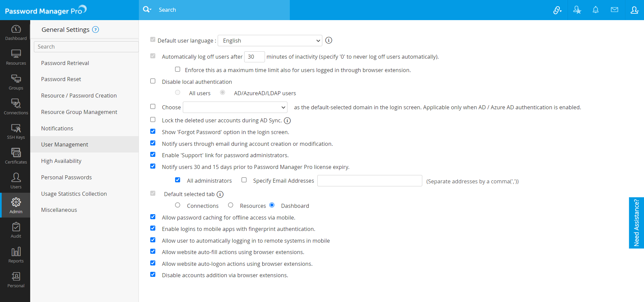Image resolution: width=644 pixels, height=302 pixels.
Task: Open the Personal Passwords settings item
Action: tap(66, 177)
